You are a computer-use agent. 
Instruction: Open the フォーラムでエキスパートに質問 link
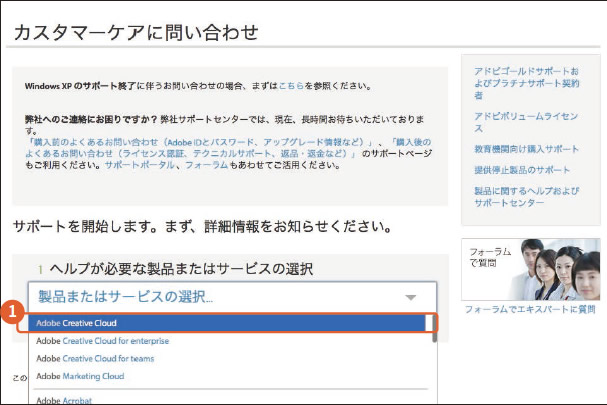point(530,309)
